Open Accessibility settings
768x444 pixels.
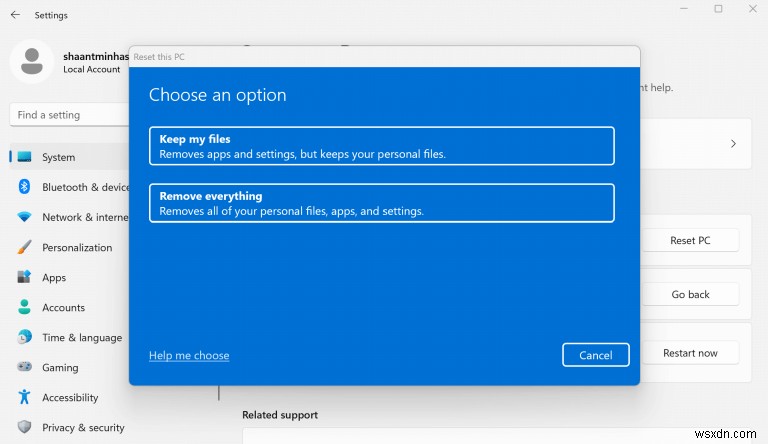pyautogui.click(x=70, y=397)
